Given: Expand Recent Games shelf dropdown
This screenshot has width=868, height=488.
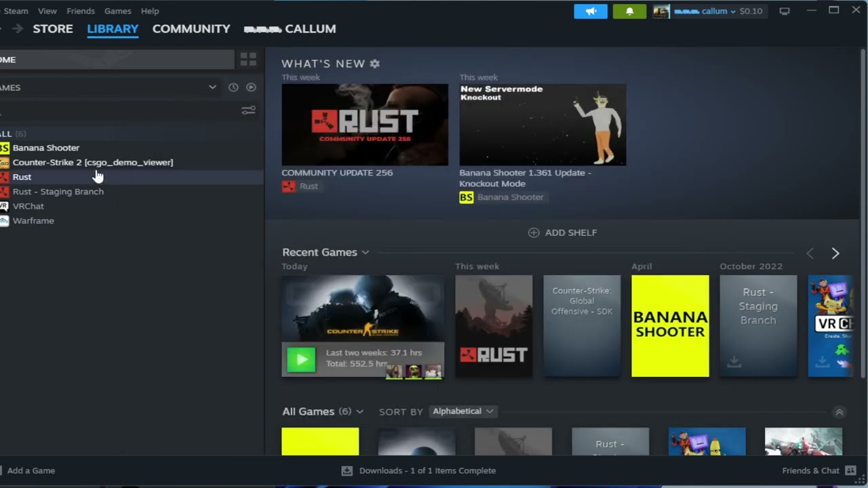Looking at the screenshot, I should tap(365, 253).
